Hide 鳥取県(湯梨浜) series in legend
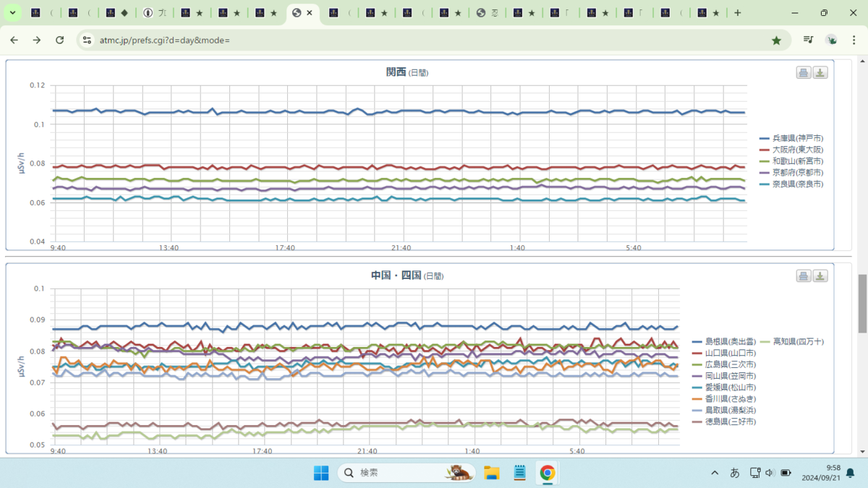 click(724, 410)
